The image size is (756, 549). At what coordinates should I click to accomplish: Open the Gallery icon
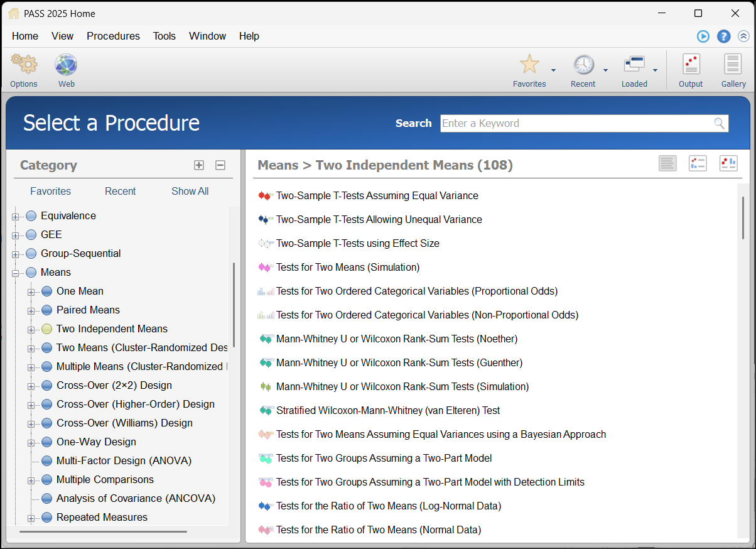(x=733, y=65)
